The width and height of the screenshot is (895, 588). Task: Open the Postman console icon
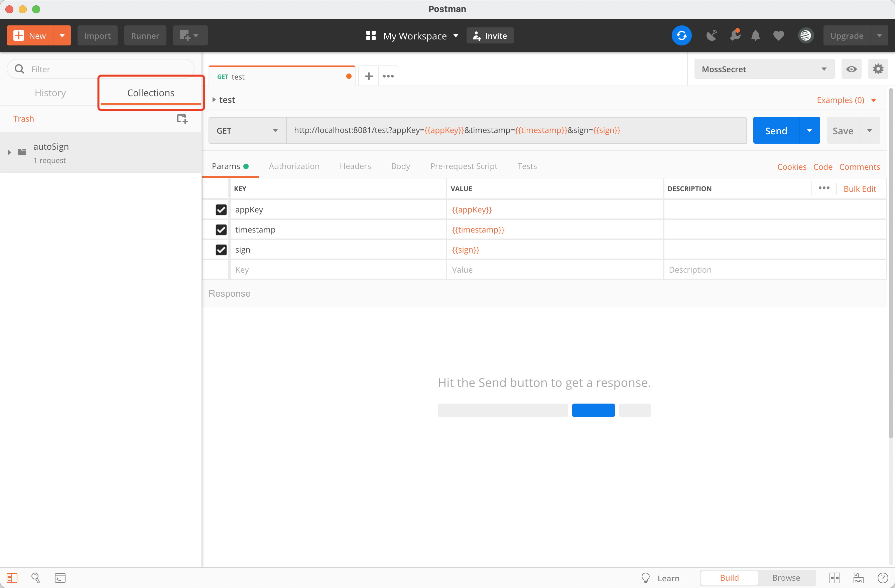coord(60,578)
